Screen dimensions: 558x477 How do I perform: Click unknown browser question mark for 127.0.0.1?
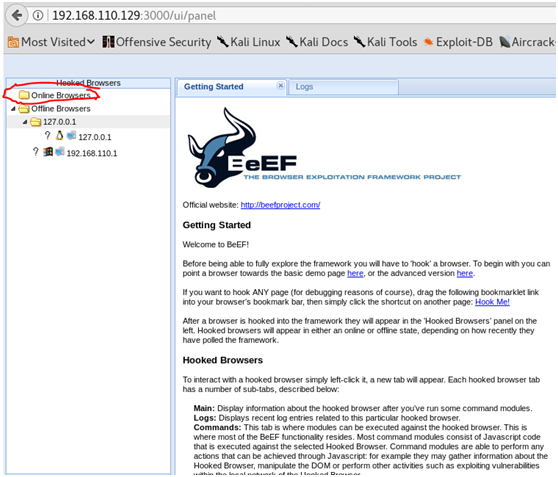point(47,136)
